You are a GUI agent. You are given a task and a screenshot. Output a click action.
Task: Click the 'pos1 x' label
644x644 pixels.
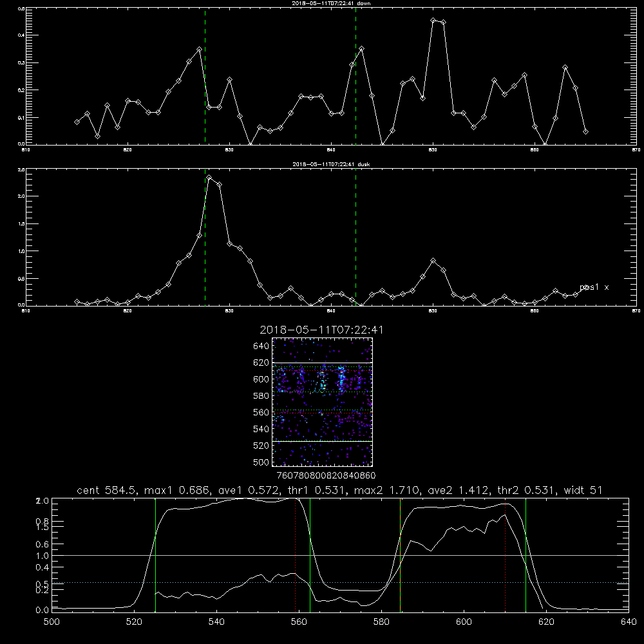point(594,287)
